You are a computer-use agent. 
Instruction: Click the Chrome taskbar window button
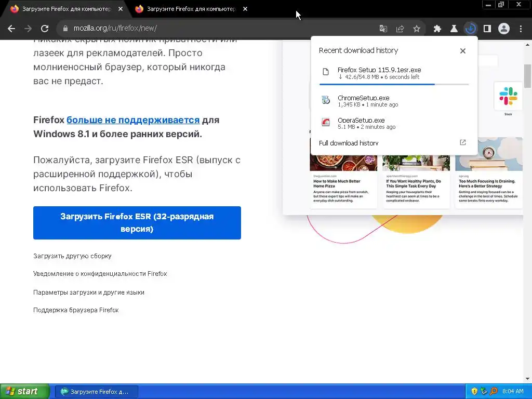96,392
